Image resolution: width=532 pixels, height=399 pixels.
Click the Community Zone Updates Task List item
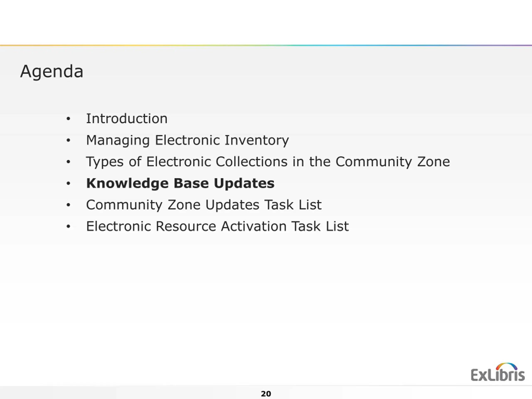(204, 205)
